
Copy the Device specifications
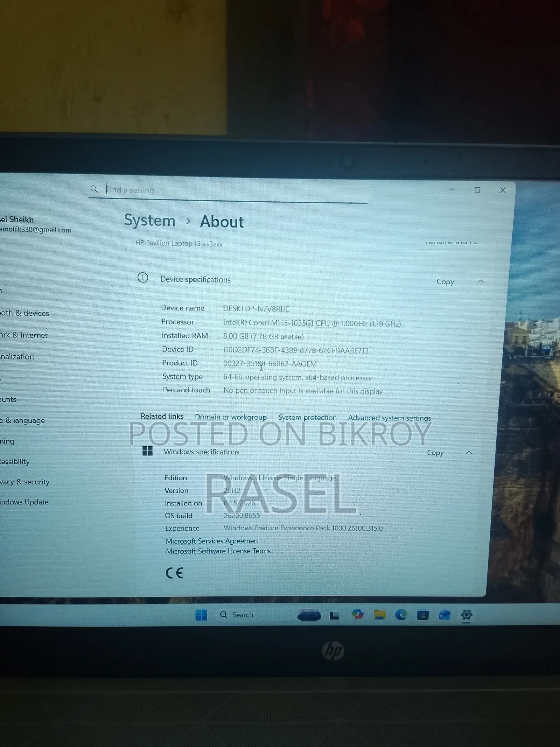pos(445,282)
